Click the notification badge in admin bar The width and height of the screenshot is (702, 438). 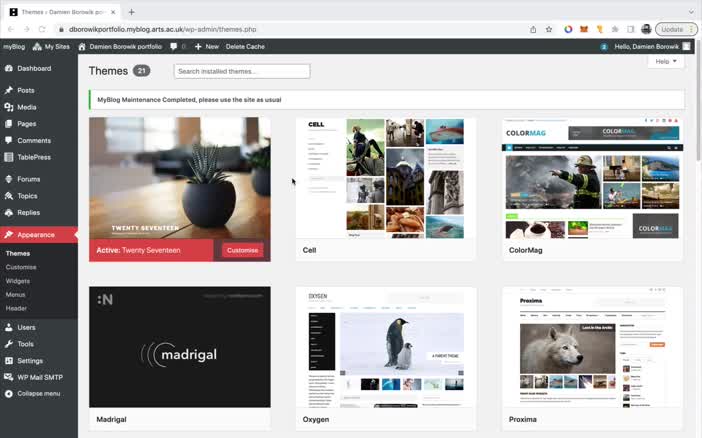604,47
